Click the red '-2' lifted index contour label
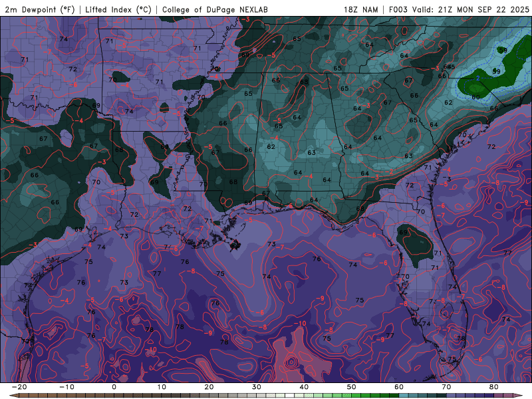This screenshot has width=532, height=399. pos(390,172)
